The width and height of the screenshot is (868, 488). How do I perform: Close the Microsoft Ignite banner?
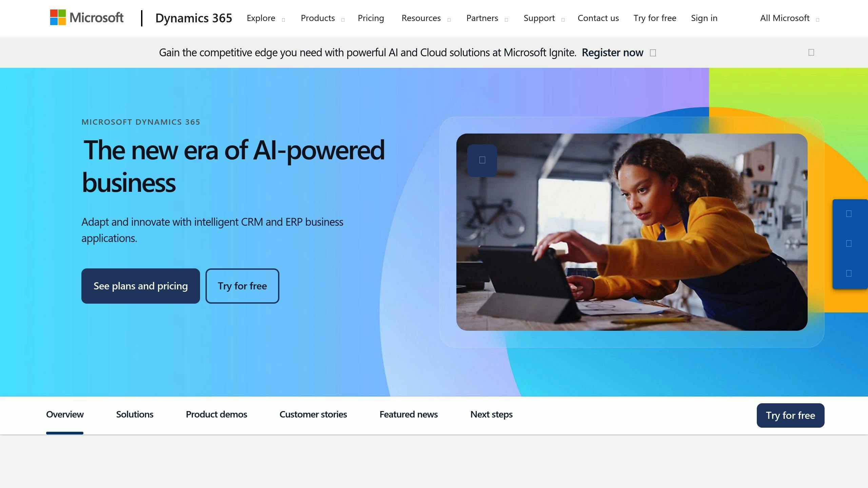pos(811,52)
